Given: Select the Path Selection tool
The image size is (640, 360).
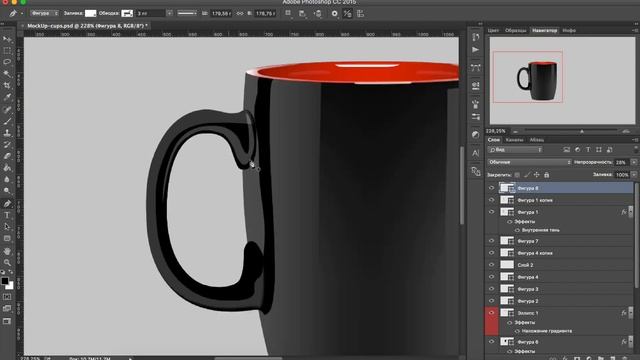Looking at the screenshot, I should click(7, 227).
